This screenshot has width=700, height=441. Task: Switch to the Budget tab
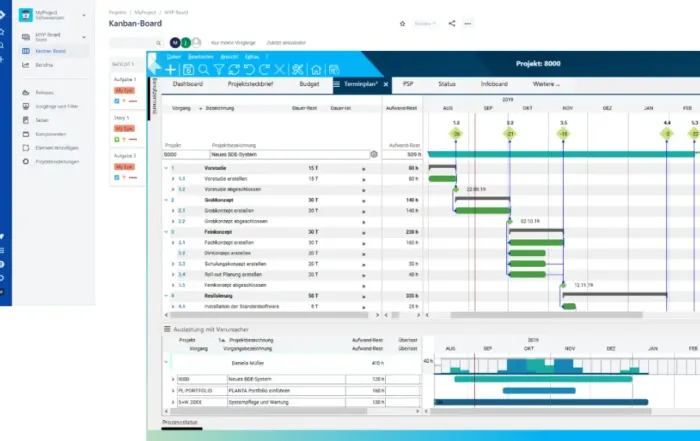click(309, 84)
